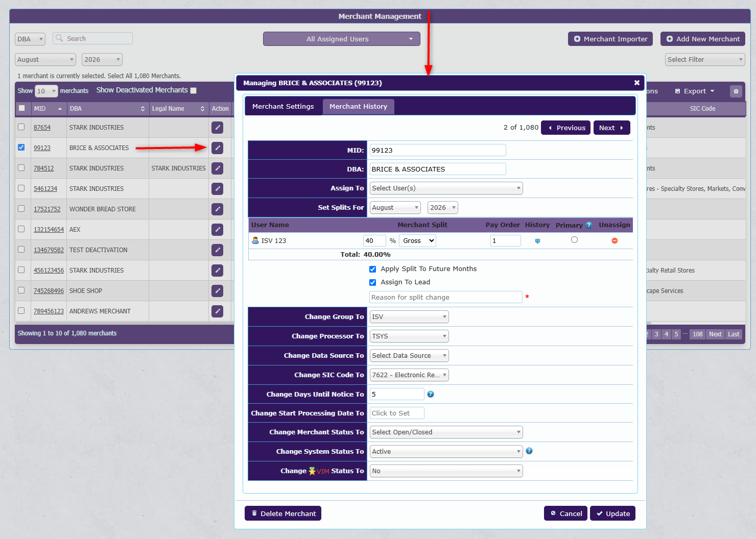
Task: Click the Reason for split change field
Action: 446,298
